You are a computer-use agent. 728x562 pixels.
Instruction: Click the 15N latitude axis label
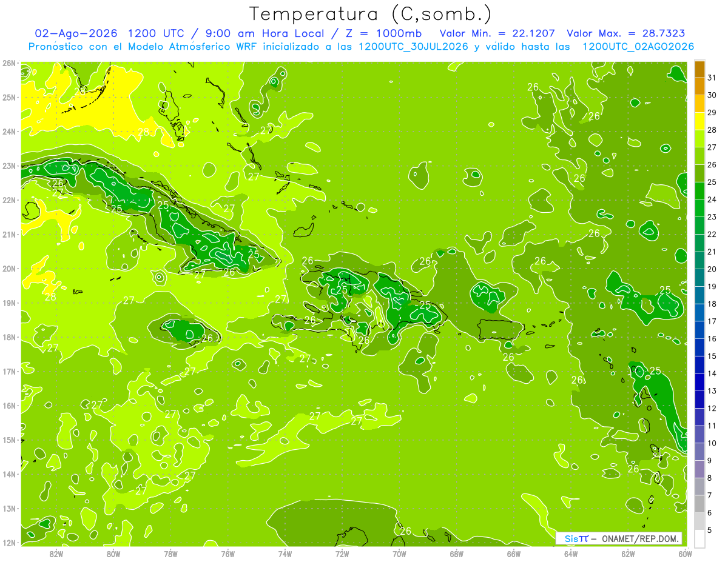pyautogui.click(x=9, y=440)
